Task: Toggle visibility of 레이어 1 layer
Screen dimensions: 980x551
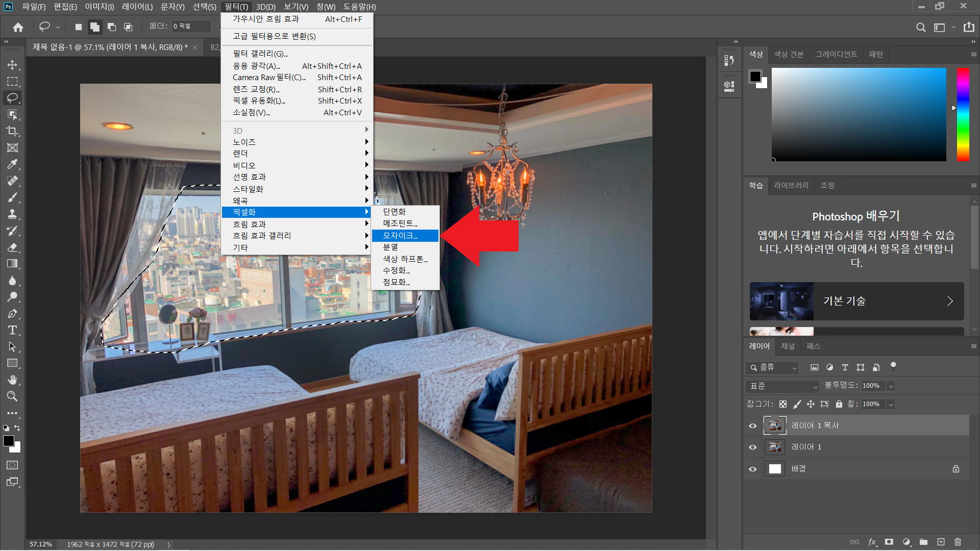Action: point(752,447)
